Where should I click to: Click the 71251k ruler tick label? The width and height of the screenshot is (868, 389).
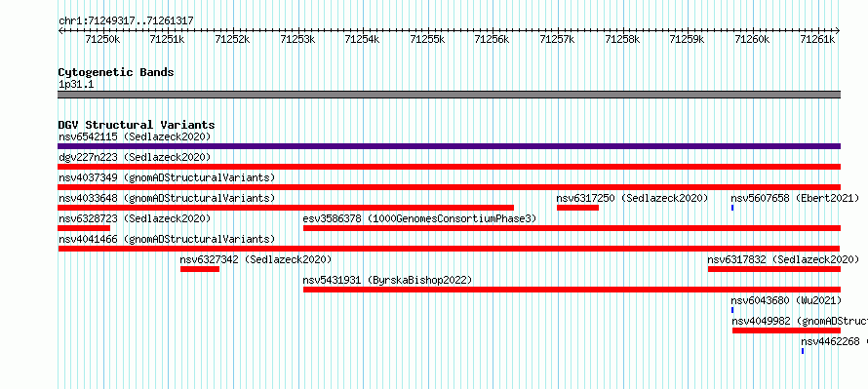point(167,39)
